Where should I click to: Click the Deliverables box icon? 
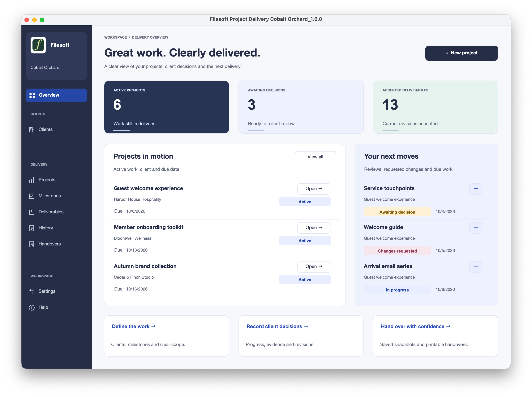[x=32, y=212]
